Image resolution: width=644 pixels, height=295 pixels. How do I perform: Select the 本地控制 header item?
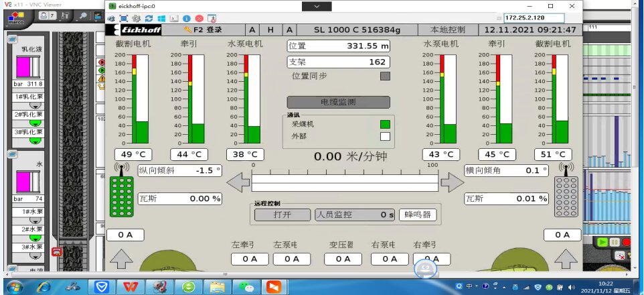pyautogui.click(x=448, y=29)
